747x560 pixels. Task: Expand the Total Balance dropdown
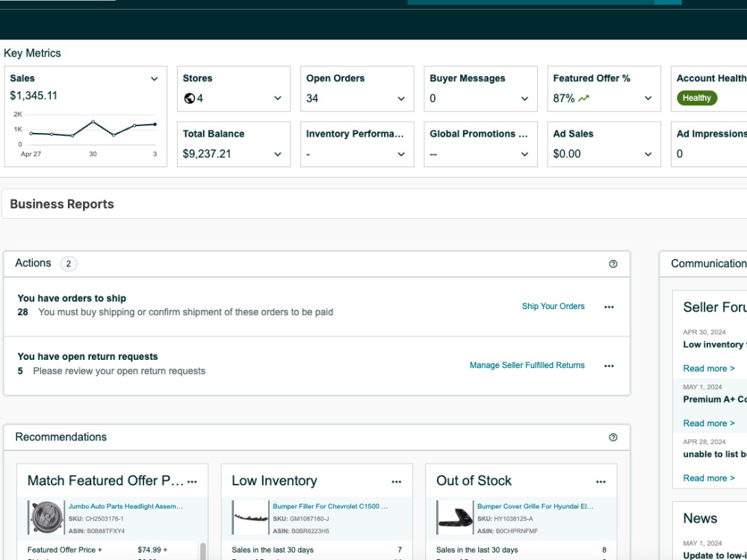[x=278, y=155]
